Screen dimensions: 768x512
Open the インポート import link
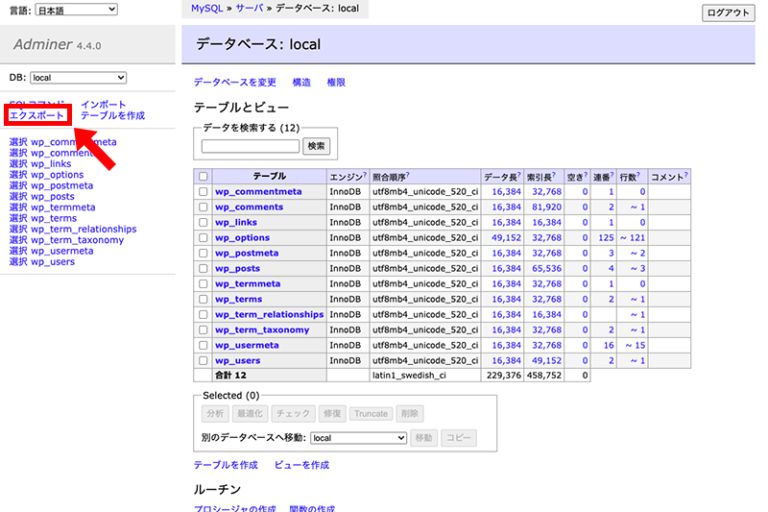(x=103, y=104)
